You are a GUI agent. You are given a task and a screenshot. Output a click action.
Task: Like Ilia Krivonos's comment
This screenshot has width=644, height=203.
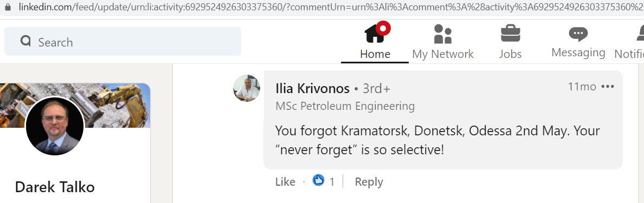[x=285, y=182]
